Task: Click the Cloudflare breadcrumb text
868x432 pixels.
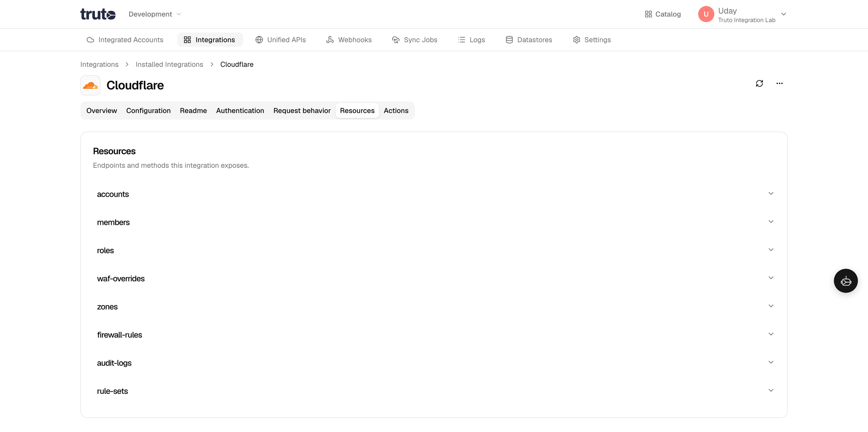Action: coord(237,64)
